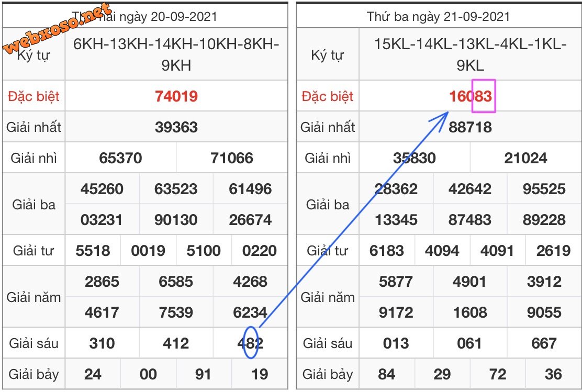582x392 pixels.
Task: Choose the Giải tư number 5100
Action: [x=204, y=251]
